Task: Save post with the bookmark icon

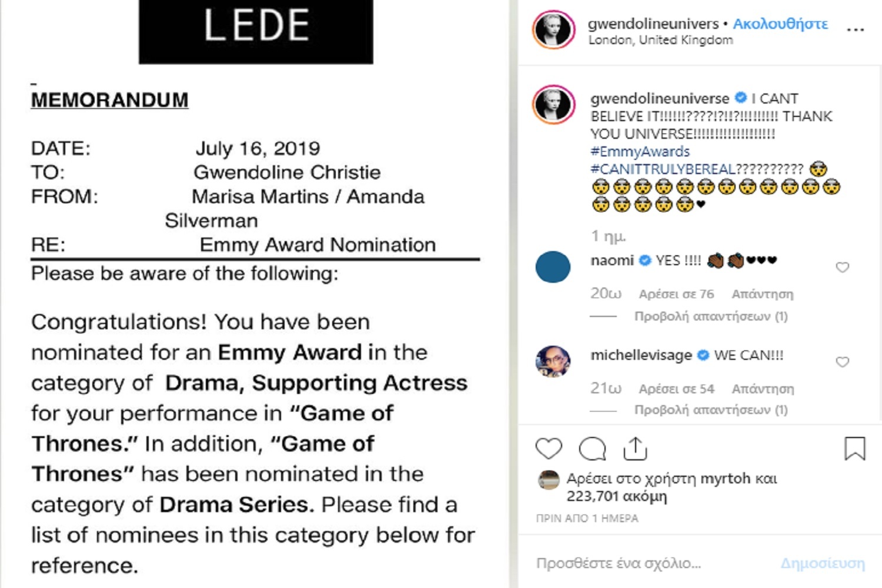Action: point(854,449)
